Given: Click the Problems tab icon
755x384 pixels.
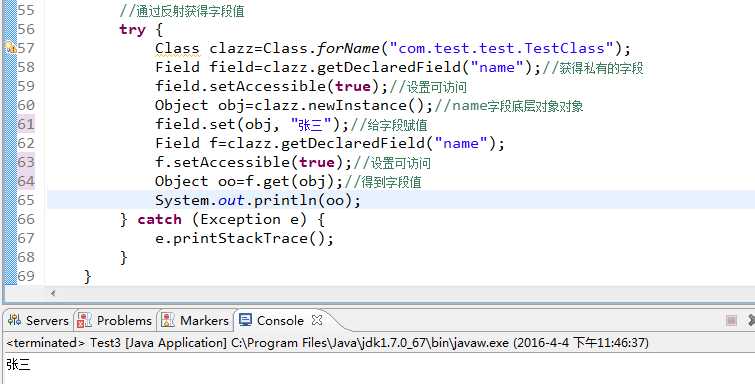Looking at the screenshot, I should pyautogui.click(x=84, y=320).
